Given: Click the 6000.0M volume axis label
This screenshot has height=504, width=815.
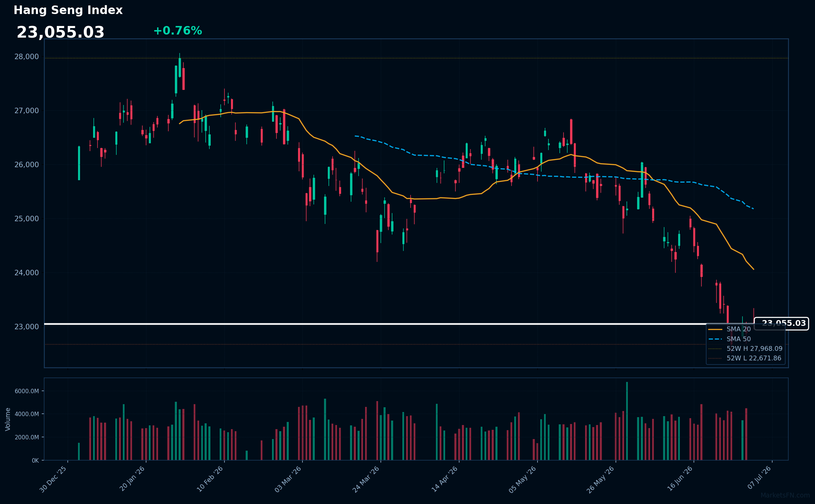Looking at the screenshot, I should coord(27,391).
